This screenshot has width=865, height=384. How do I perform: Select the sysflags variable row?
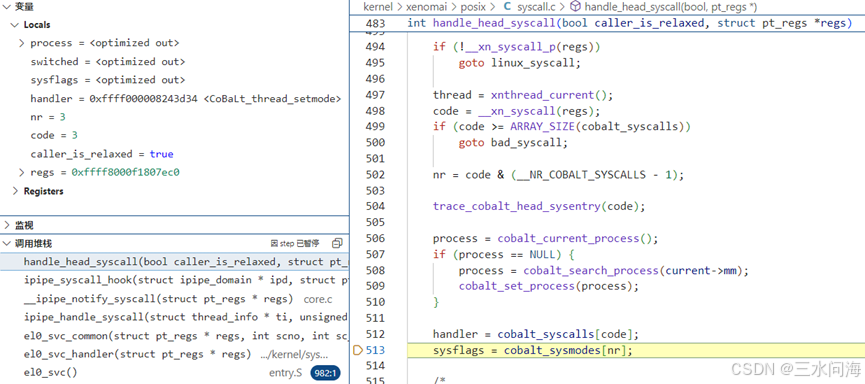tap(174, 80)
